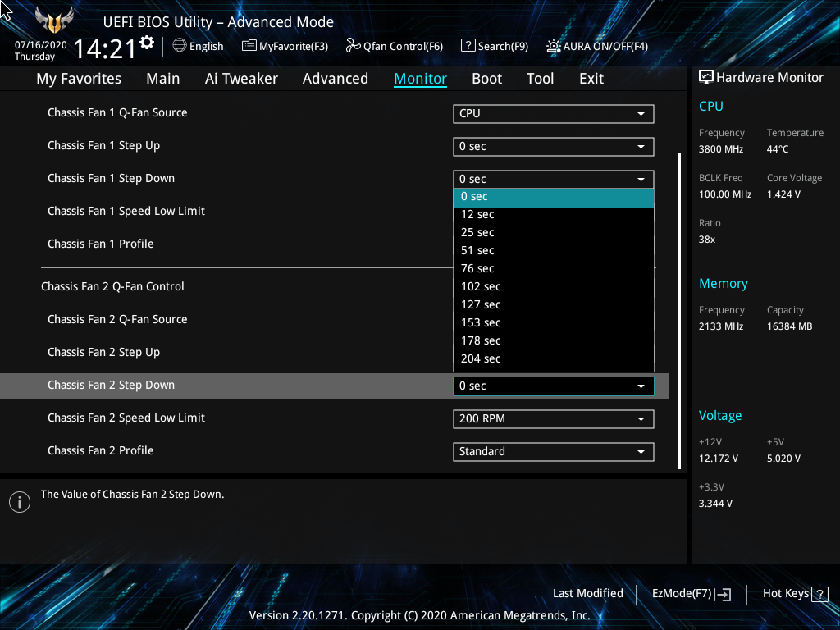The width and height of the screenshot is (840, 630).
Task: Open Hot Keys help
Action: pos(795,594)
